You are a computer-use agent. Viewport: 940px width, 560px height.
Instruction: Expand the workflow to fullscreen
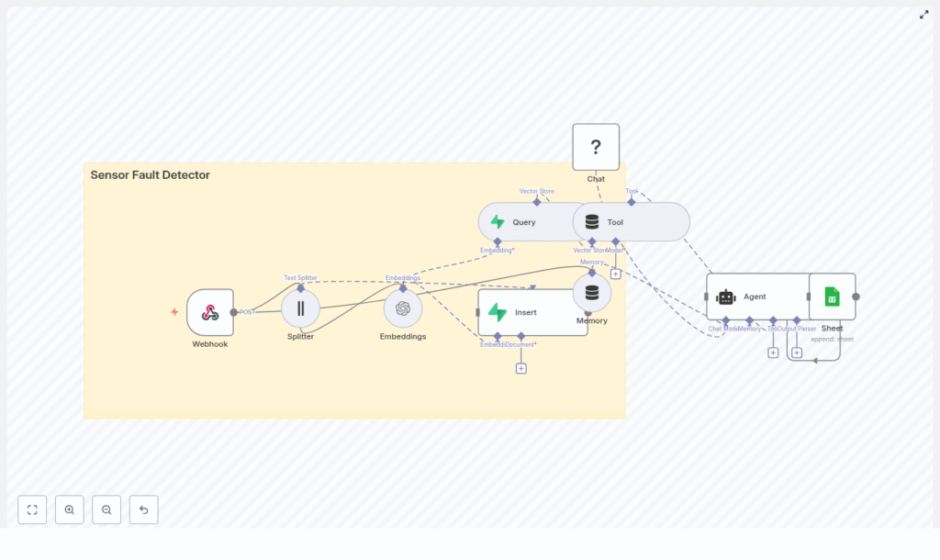[x=923, y=15]
